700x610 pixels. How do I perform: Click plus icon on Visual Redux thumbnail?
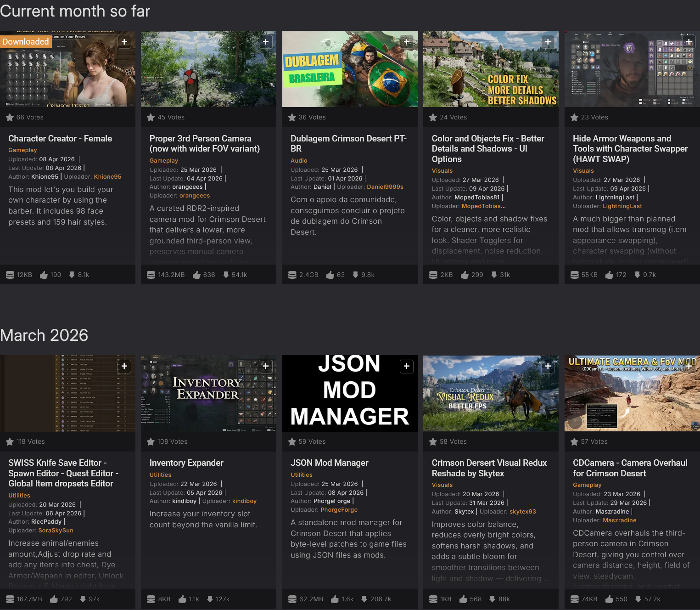pyautogui.click(x=548, y=366)
